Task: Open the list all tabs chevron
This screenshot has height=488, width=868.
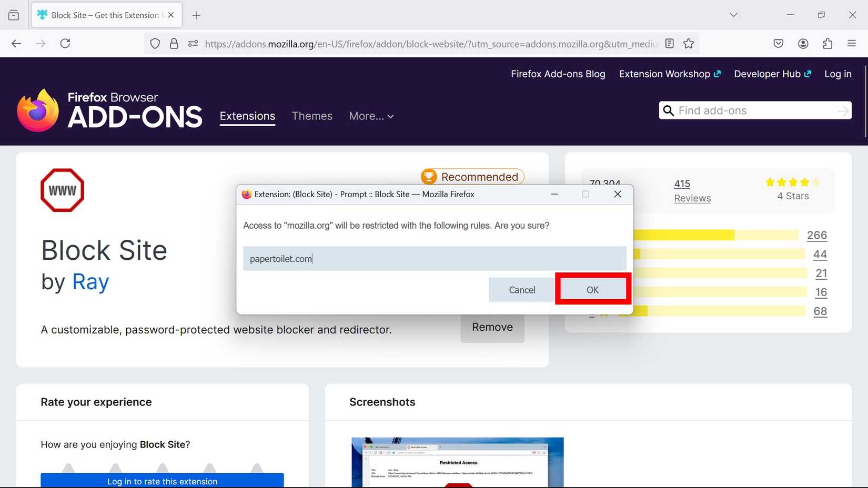Action: (733, 15)
